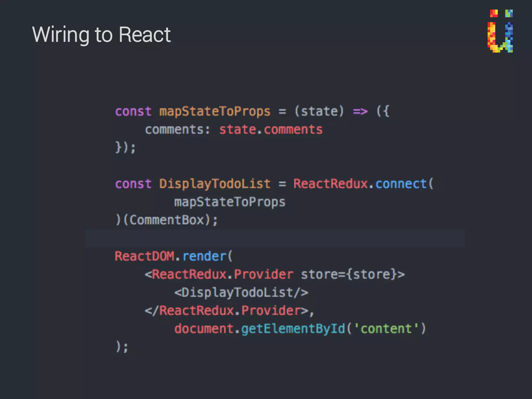Click the green 'content' string literal
Viewport: 532px width, 399px height.
click(386, 329)
